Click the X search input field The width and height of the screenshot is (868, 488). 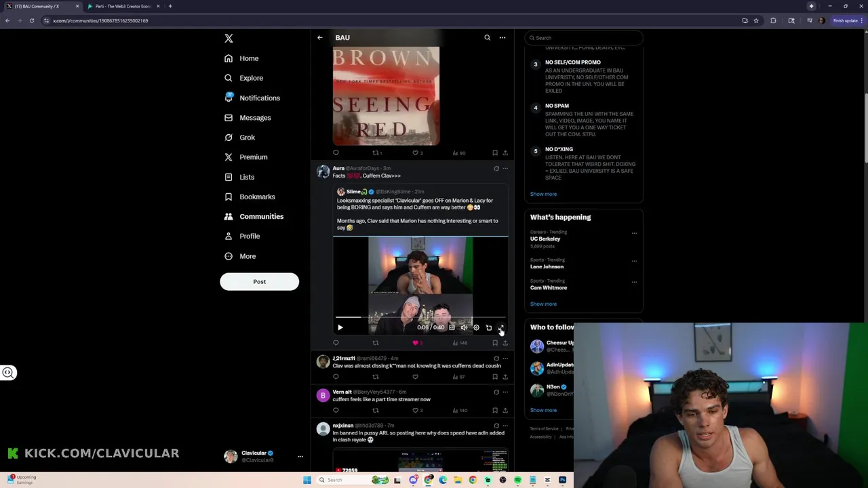click(x=584, y=38)
